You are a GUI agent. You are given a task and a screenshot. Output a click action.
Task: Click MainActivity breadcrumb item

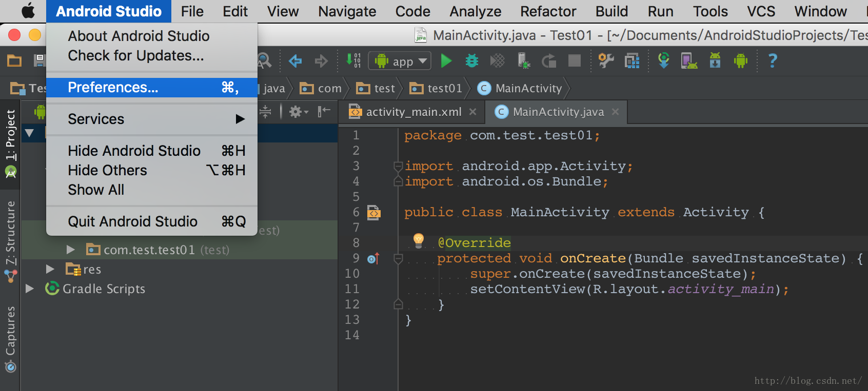(520, 88)
